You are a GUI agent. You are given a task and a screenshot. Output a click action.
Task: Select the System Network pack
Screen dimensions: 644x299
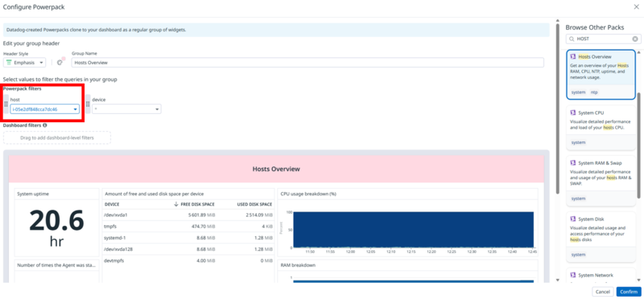tap(601, 275)
